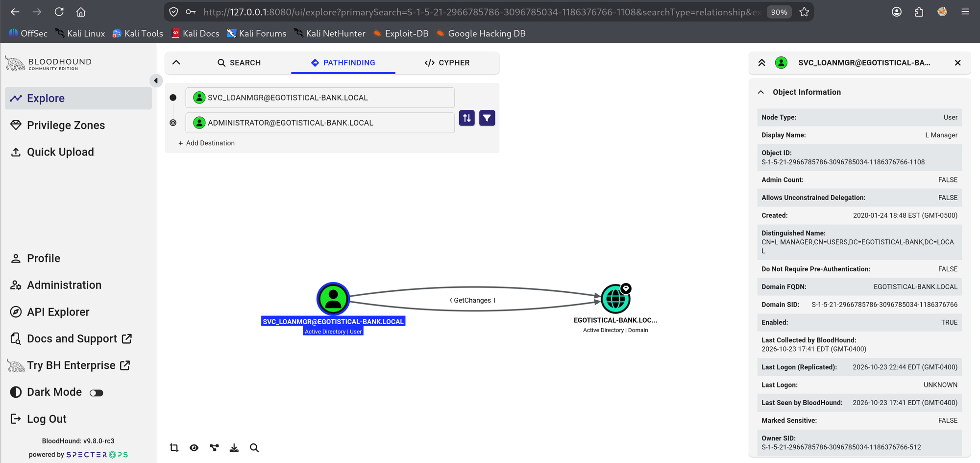The image size is (980, 463).
Task: Click the 90% zoom level indicator
Action: pos(779,12)
